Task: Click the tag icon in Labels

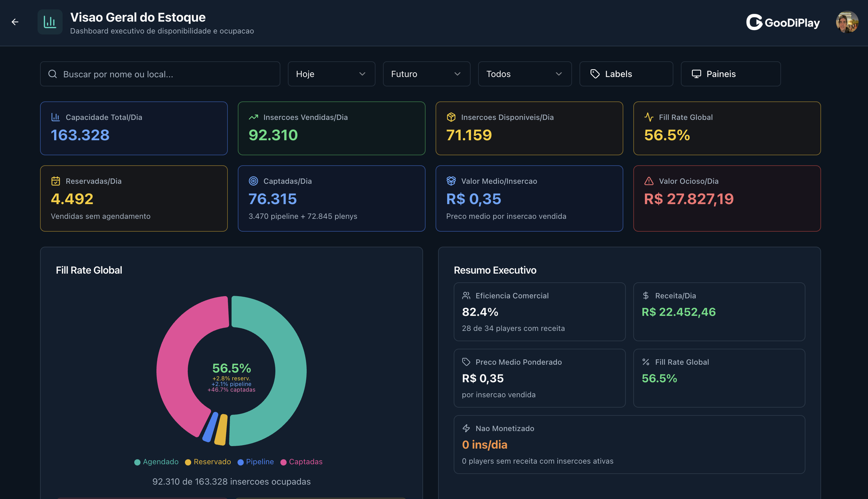Action: click(x=595, y=74)
